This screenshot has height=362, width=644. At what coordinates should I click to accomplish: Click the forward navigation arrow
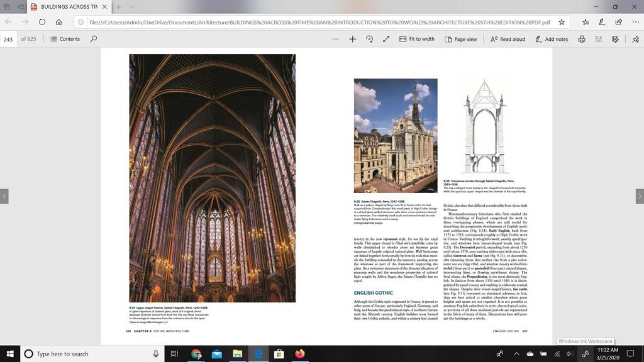25,22
